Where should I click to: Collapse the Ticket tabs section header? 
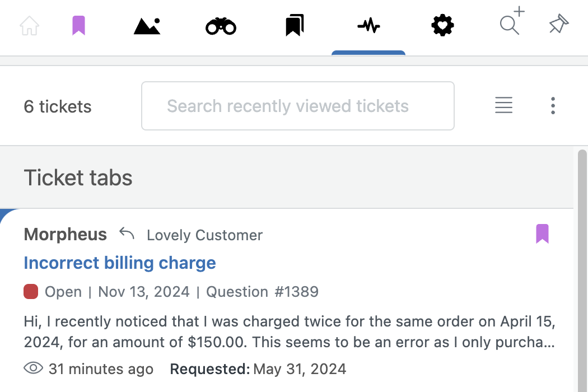click(x=287, y=177)
